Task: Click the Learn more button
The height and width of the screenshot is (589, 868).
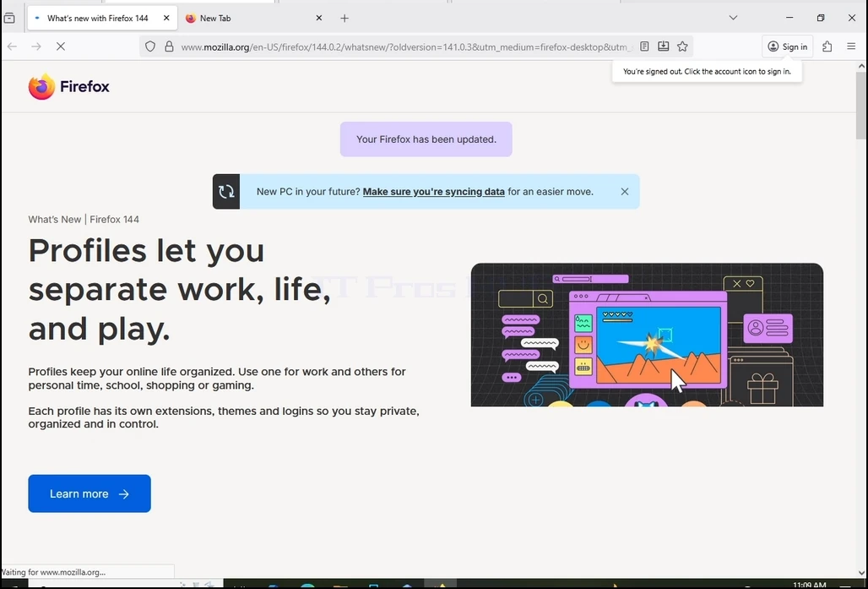Action: tap(90, 494)
